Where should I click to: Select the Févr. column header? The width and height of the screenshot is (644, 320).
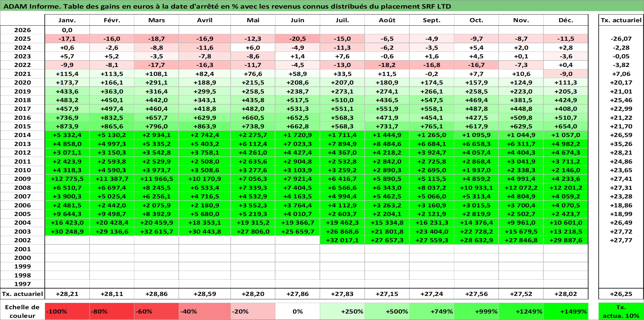tap(112, 20)
